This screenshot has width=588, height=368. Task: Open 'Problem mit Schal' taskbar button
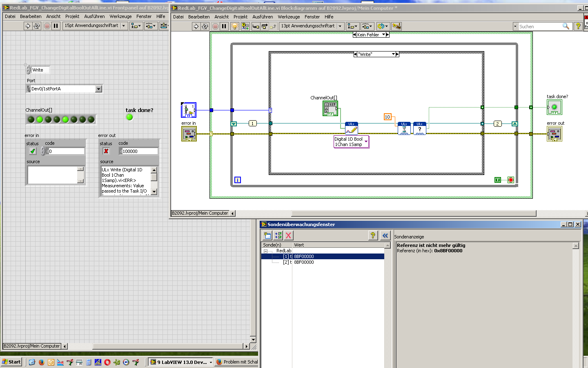pos(237,362)
